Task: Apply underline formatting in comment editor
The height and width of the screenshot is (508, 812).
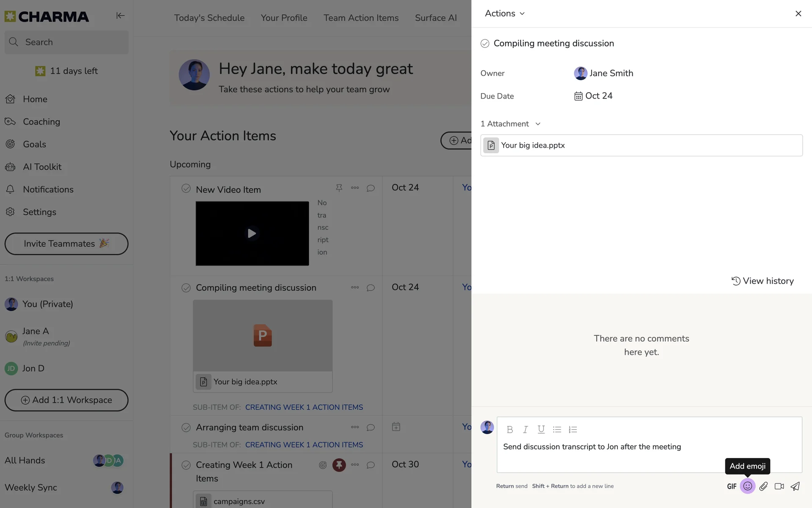Action: (541, 429)
